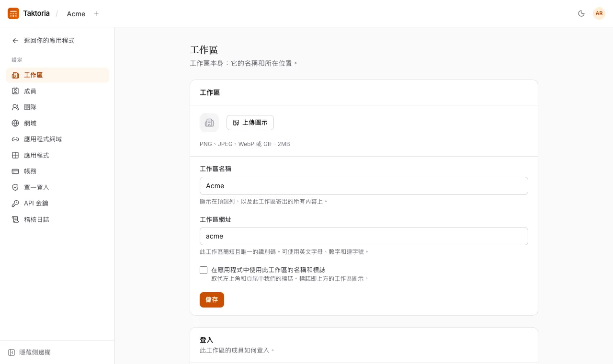This screenshot has width=613, height=364.
Task: Click the Taktoria brand name
Action: 36,13
